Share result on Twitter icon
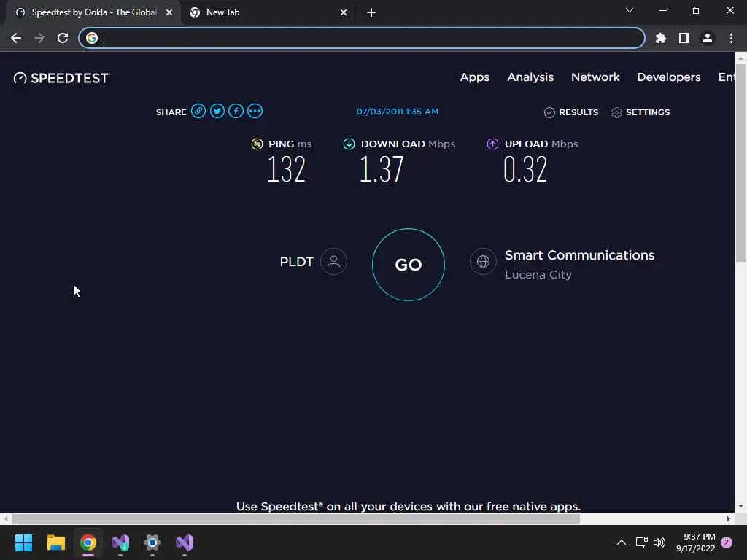The width and height of the screenshot is (747, 560). 217,111
